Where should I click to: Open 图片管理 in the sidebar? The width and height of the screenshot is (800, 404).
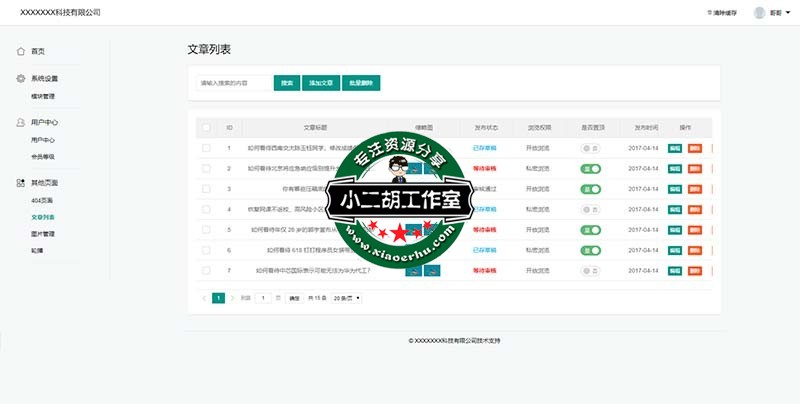43,233
